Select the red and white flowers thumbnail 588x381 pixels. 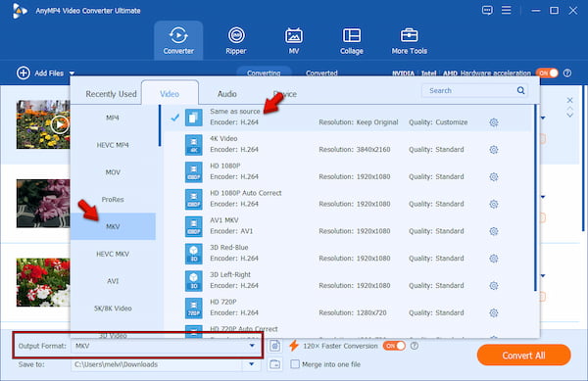[43, 282]
